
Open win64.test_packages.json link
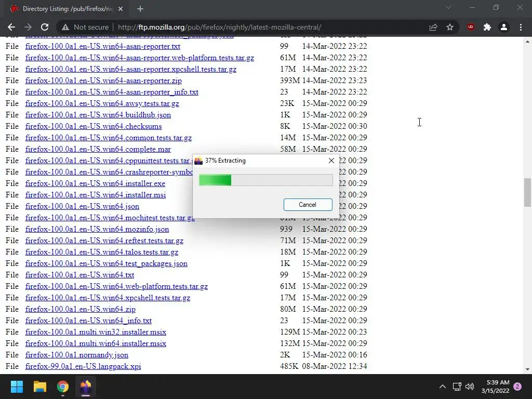tap(107, 263)
